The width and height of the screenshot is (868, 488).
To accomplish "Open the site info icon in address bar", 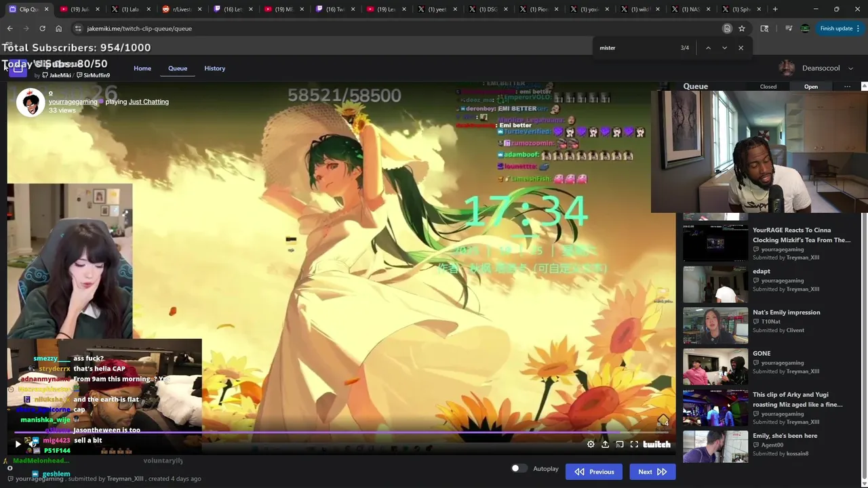I will (78, 28).
